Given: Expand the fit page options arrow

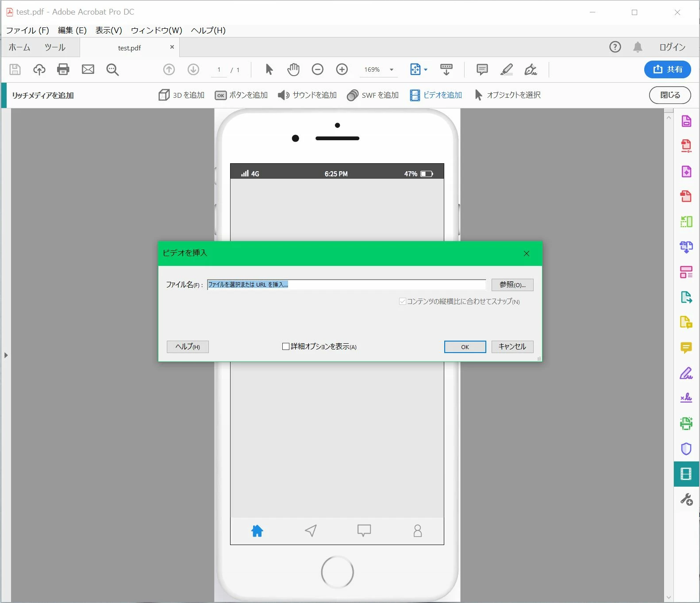Looking at the screenshot, I should click(426, 69).
